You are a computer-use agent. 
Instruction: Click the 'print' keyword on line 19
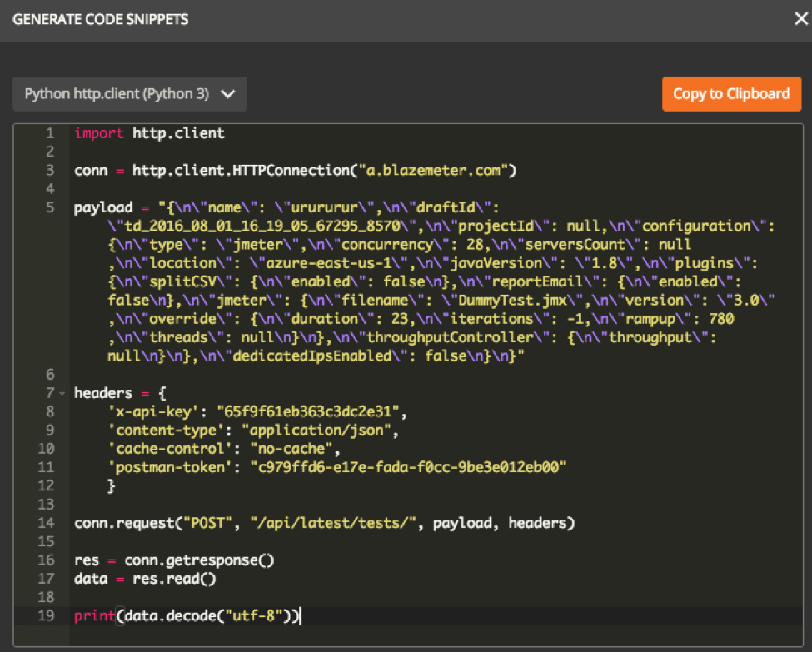pos(95,615)
